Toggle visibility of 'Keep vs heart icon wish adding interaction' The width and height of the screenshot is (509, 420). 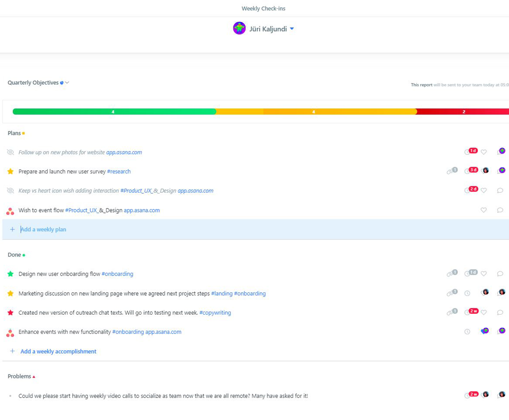[10, 191]
